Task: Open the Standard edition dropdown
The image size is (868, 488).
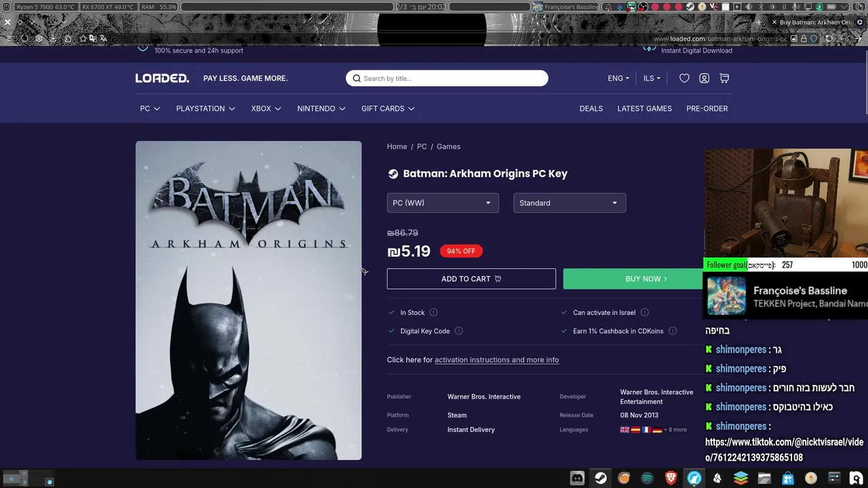Action: pyautogui.click(x=570, y=203)
